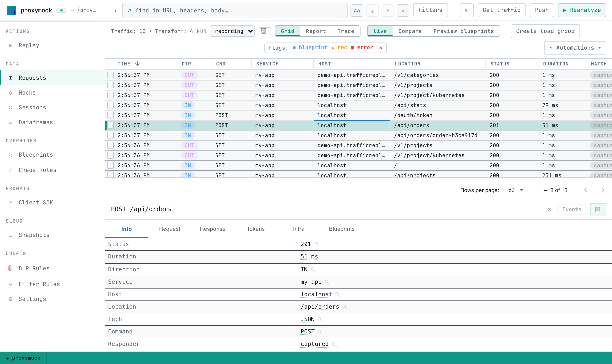The width and height of the screenshot is (612, 364).
Task: Expand the search panel arrow
Action: pyautogui.click(x=115, y=11)
